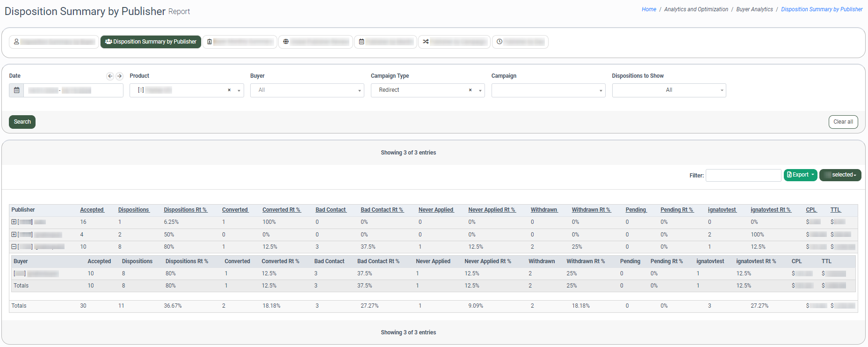Open the Export dropdown button

[800, 175]
